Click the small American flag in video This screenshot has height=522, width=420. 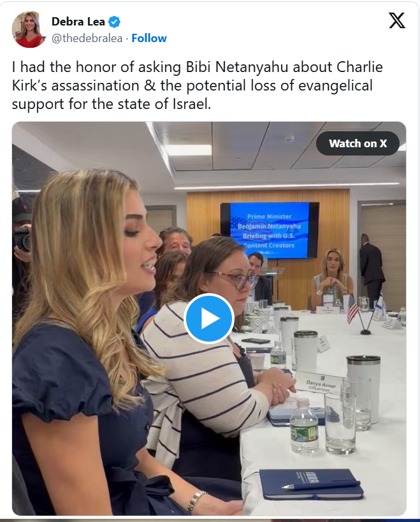pyautogui.click(x=352, y=309)
